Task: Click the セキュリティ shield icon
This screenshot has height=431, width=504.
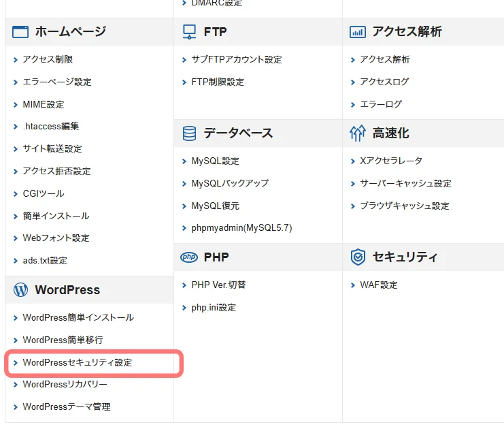Action: click(x=358, y=257)
